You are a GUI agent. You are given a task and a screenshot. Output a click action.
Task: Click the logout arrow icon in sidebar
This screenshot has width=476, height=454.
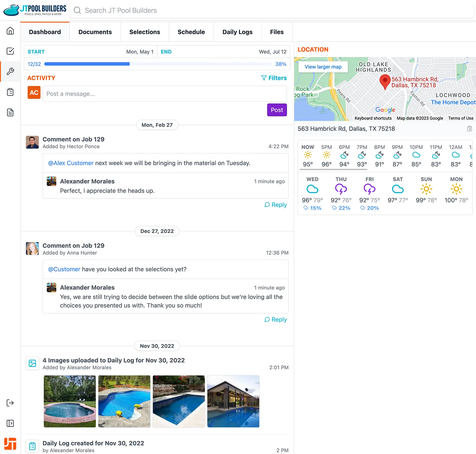pos(10,403)
